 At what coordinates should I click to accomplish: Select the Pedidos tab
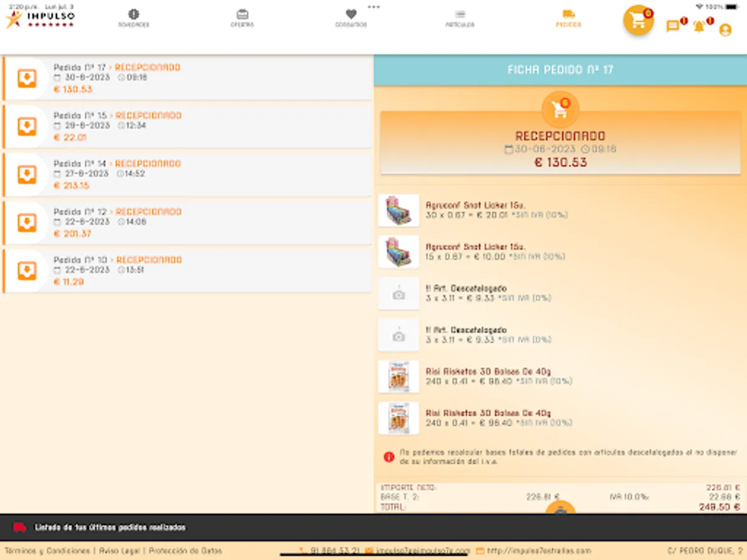tap(568, 19)
